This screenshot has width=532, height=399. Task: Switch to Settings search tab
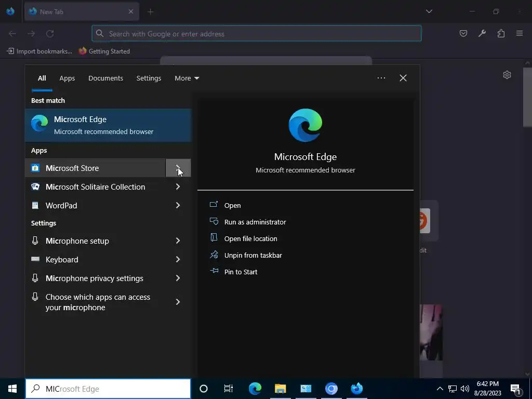149,78
